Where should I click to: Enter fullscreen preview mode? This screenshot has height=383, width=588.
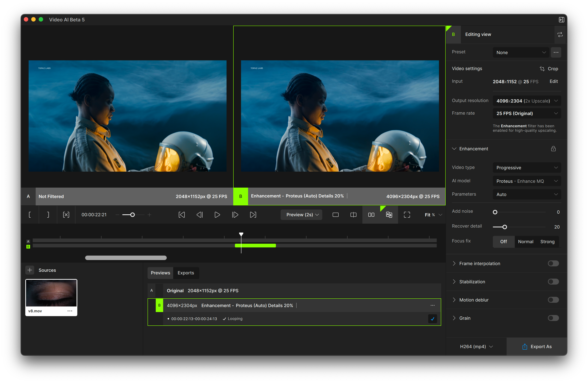pos(407,215)
